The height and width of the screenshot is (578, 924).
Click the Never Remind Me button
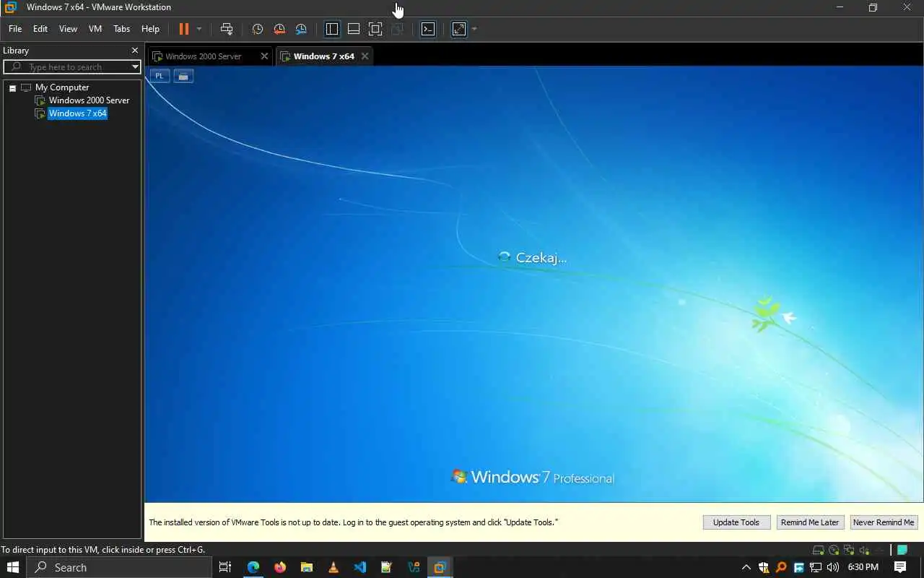tap(884, 522)
